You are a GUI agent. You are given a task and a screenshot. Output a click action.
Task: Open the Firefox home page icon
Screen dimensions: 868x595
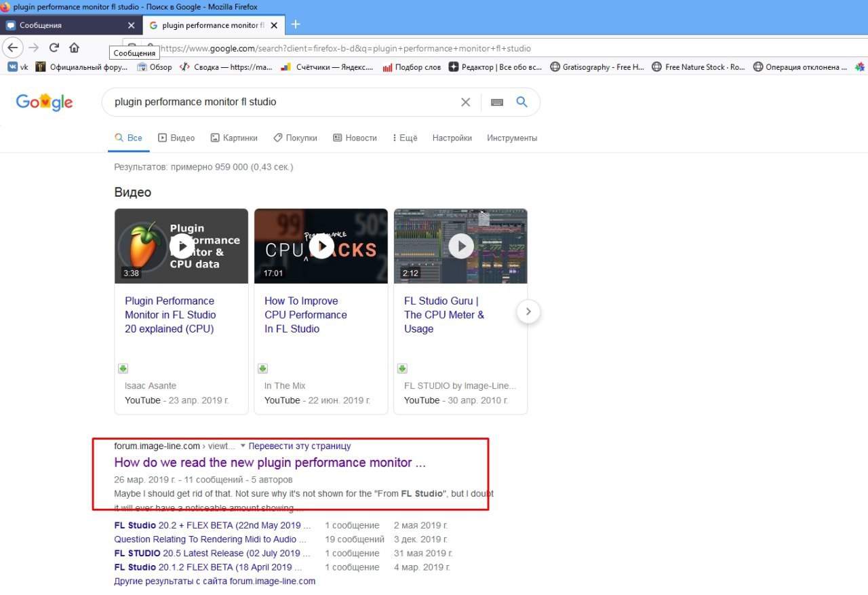click(x=75, y=48)
